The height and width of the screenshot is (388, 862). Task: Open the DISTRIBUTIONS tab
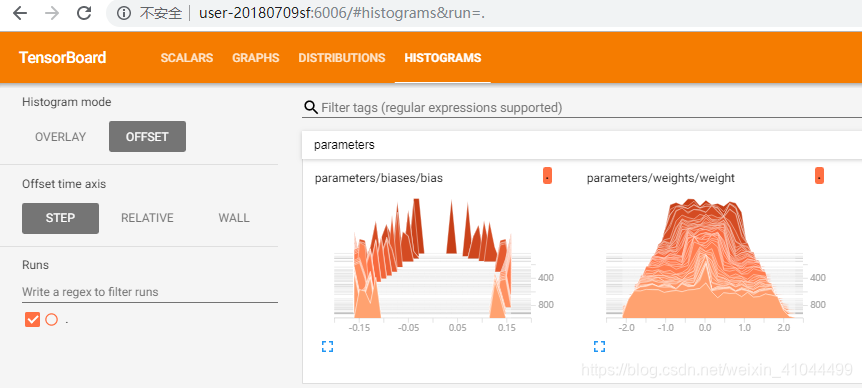[341, 58]
